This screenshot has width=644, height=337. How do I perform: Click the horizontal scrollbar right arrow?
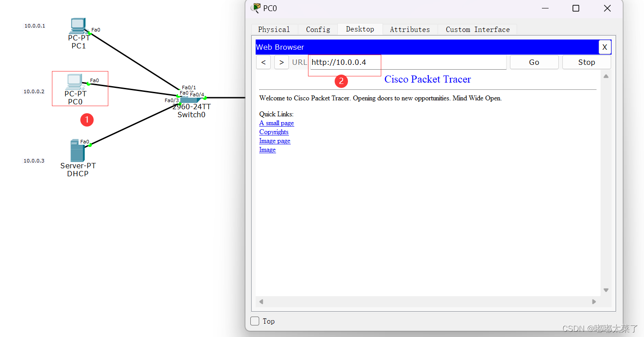pos(594,301)
